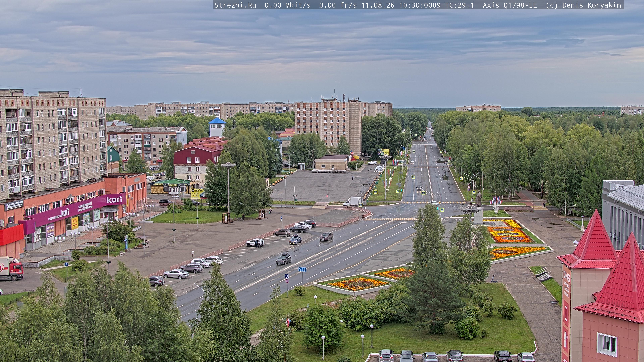644x362 pixels.
Task: Click the "Axis Q1798-LE" camera model text
Action: (510, 5)
